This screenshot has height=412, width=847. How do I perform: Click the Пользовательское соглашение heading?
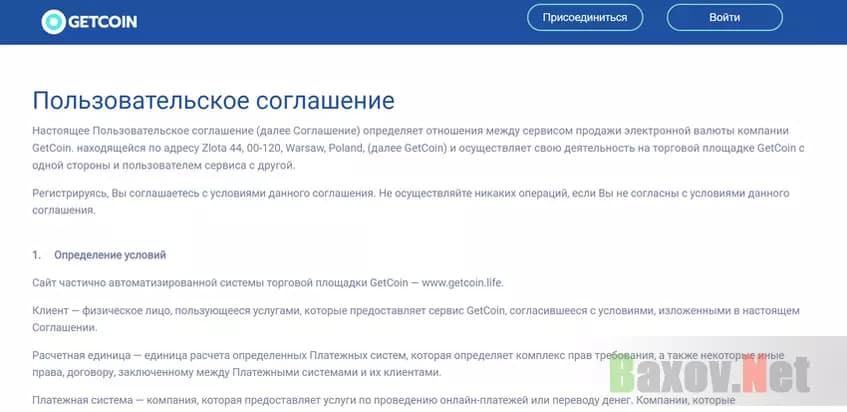pos(213,101)
